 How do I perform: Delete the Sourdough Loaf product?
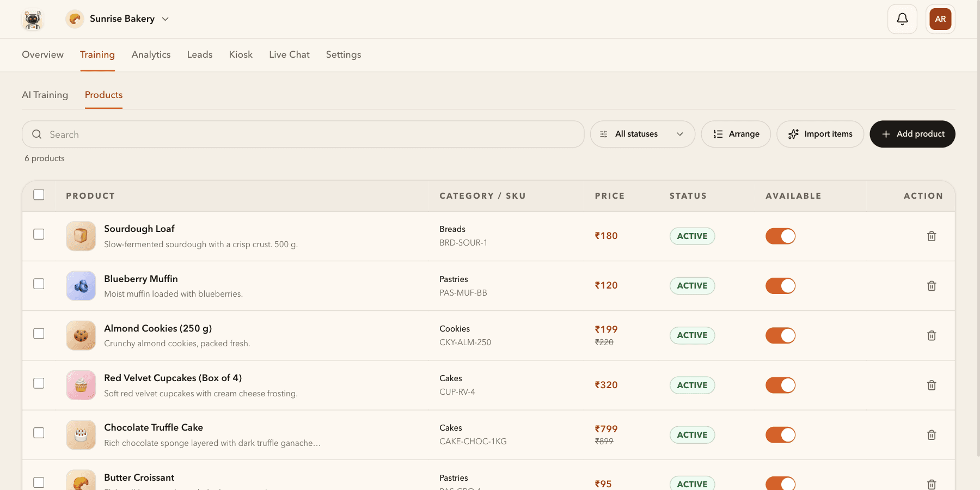(932, 236)
